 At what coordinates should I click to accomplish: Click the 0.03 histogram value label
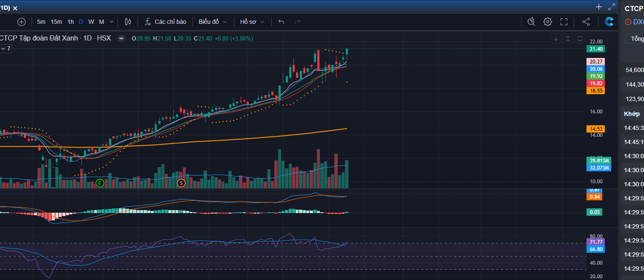[595, 212]
